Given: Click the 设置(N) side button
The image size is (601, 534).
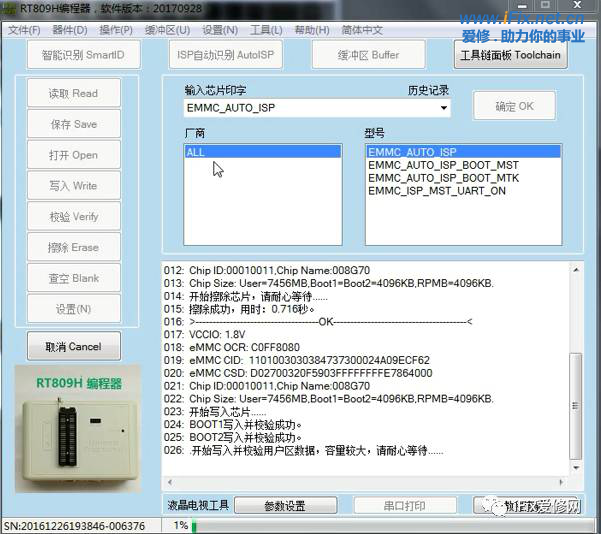Looking at the screenshot, I should pyautogui.click(x=74, y=309).
